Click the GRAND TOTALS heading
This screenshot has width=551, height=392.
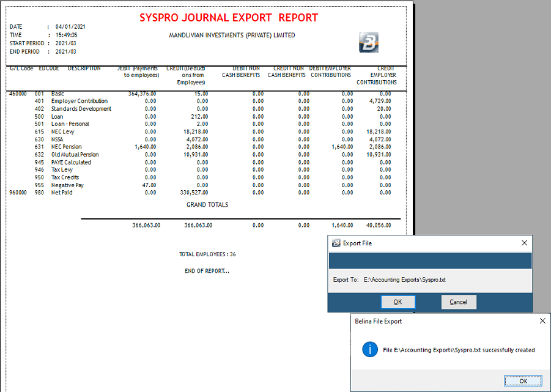207,205
